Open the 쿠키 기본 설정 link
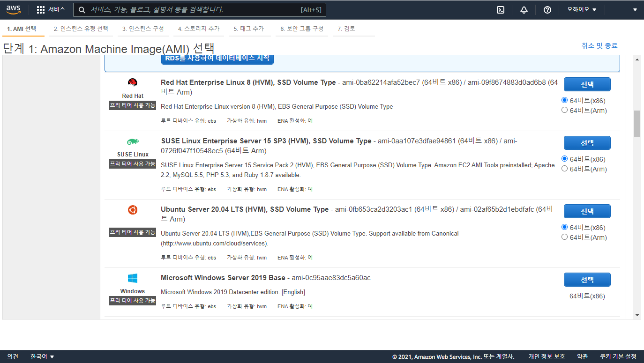This screenshot has height=363, width=644. [x=618, y=356]
